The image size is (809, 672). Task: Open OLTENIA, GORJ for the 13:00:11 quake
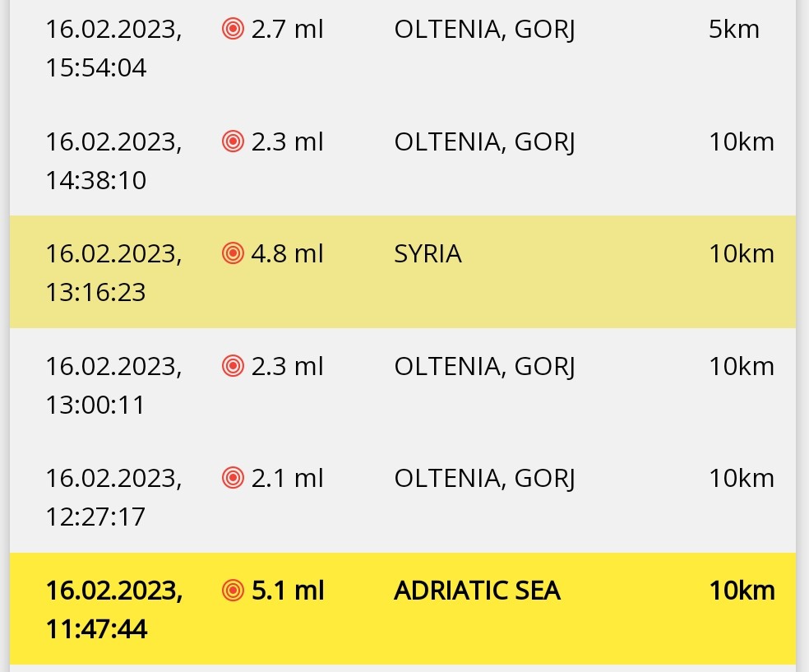(484, 366)
